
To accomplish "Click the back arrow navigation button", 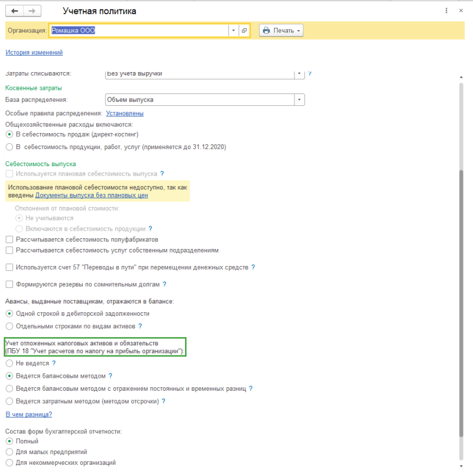I will pyautogui.click(x=14, y=11).
